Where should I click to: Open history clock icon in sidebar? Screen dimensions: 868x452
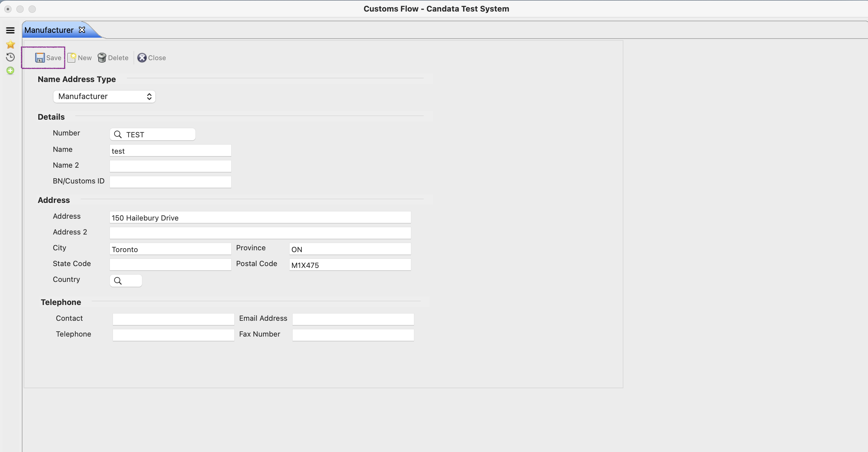pos(10,57)
